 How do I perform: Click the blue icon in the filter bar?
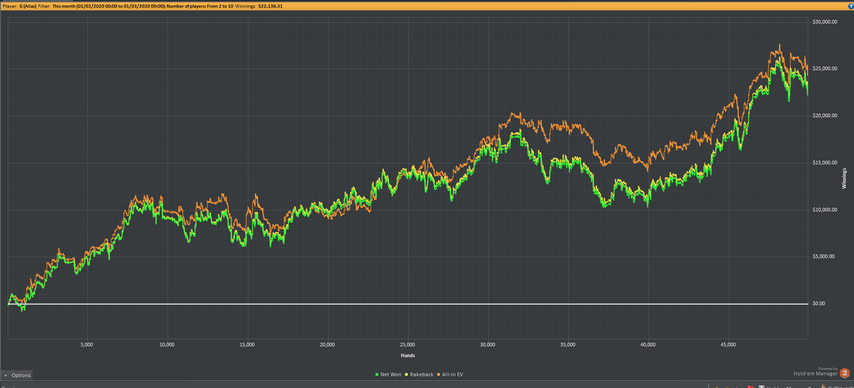(x=850, y=6)
